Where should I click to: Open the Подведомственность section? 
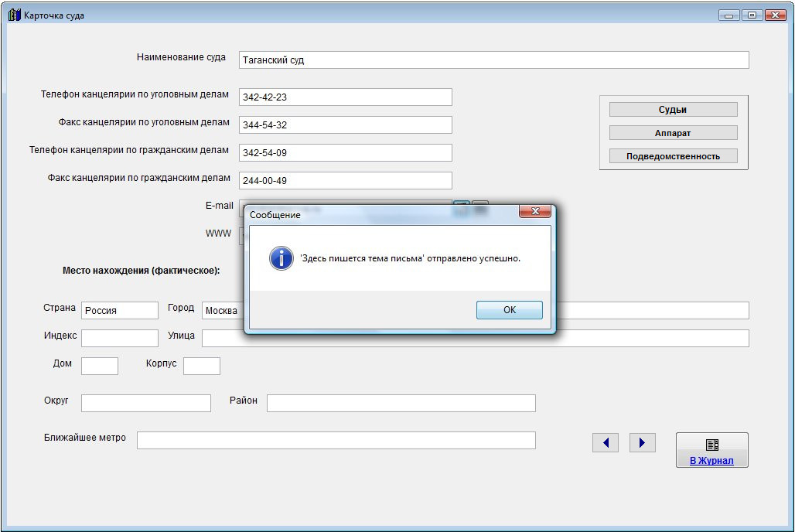(673, 156)
